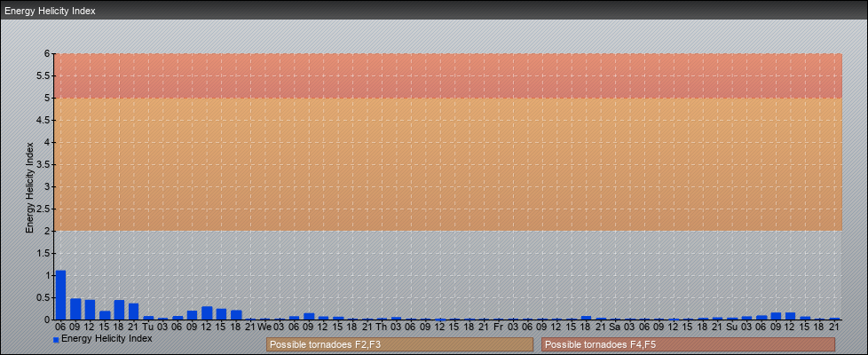Click the 0 tick label on y-axis

click(47, 319)
